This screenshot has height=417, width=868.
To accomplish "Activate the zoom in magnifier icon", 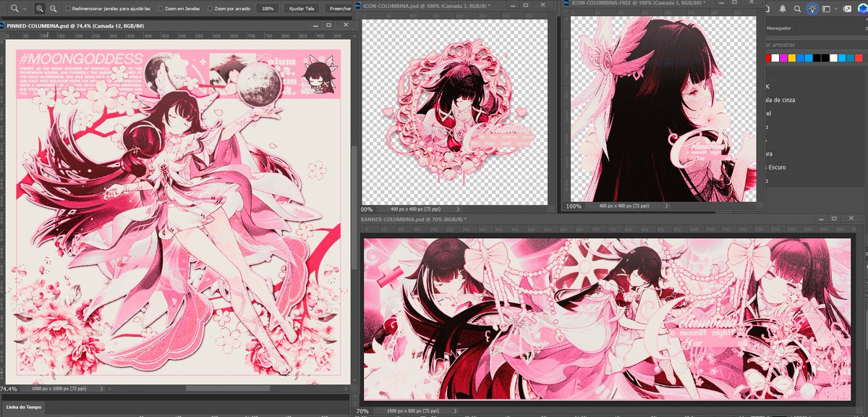I will tap(40, 9).
